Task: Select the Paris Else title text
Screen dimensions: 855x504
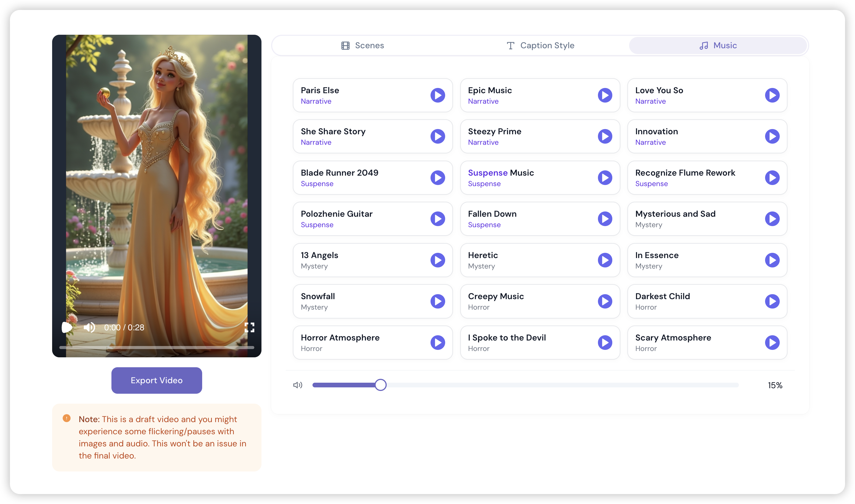Action: [320, 90]
